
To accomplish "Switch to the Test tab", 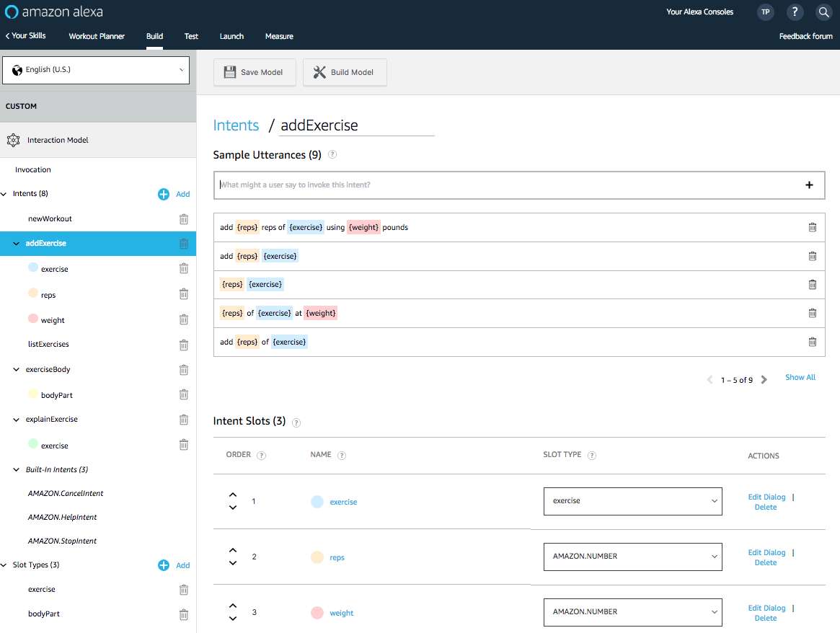I will 191,37.
